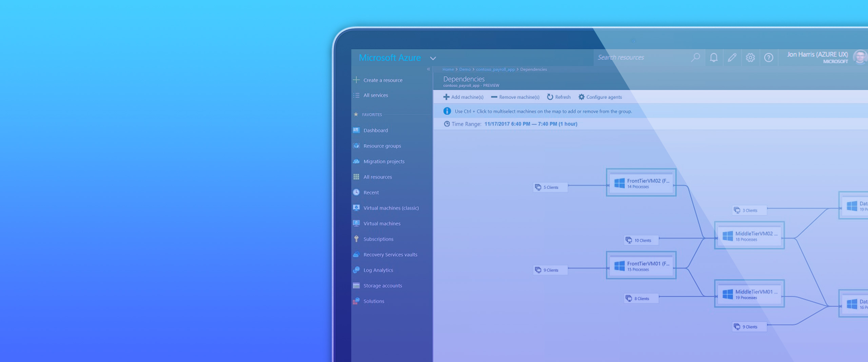Click Remove machine(s) button
868x362 pixels.
[515, 97]
